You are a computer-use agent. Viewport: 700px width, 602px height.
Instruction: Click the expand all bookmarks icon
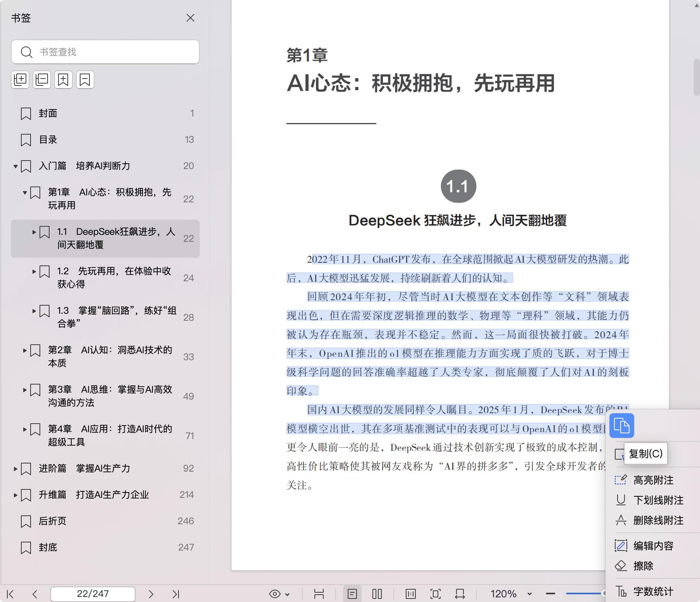pyautogui.click(x=20, y=80)
